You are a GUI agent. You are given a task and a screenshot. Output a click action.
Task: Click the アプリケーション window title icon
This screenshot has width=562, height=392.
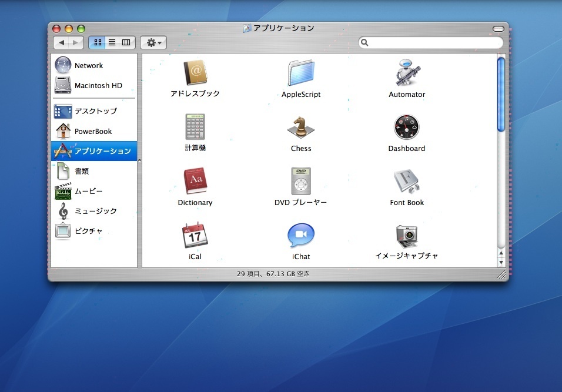[247, 28]
